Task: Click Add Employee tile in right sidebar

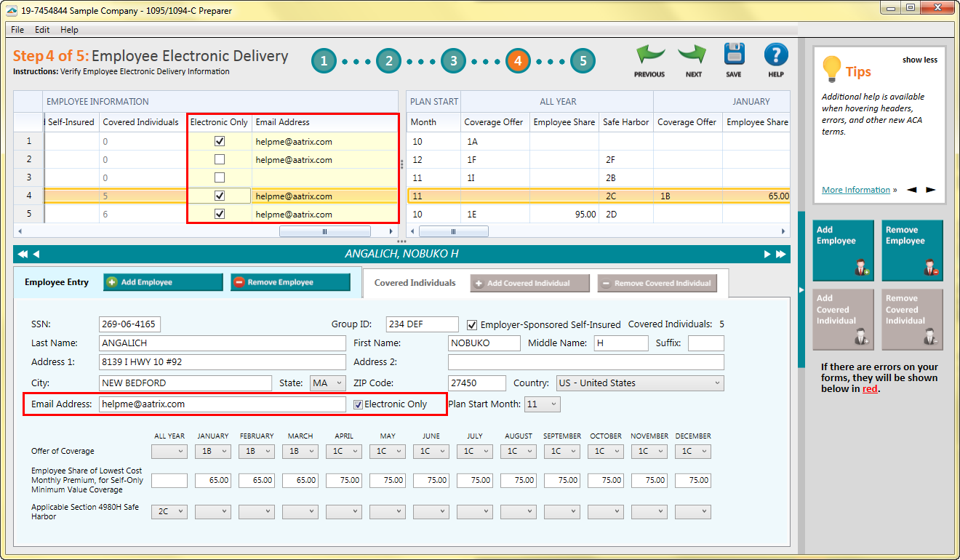Action: [843, 250]
